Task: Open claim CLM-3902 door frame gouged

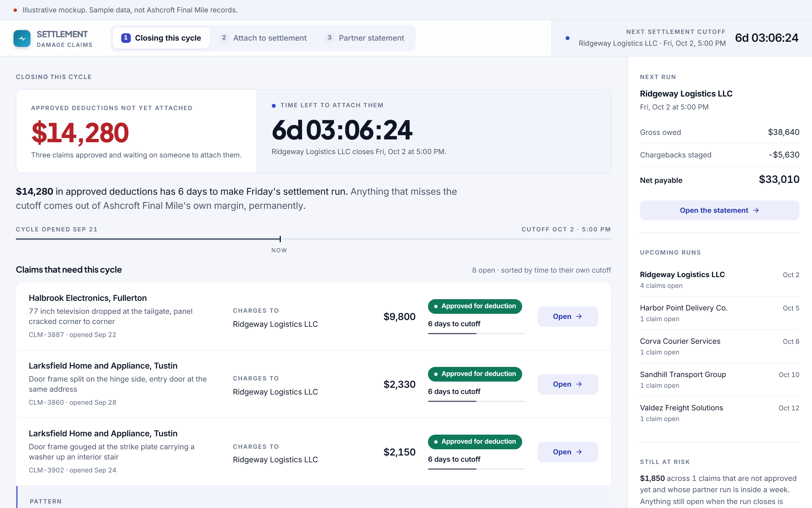Action: 567,452
